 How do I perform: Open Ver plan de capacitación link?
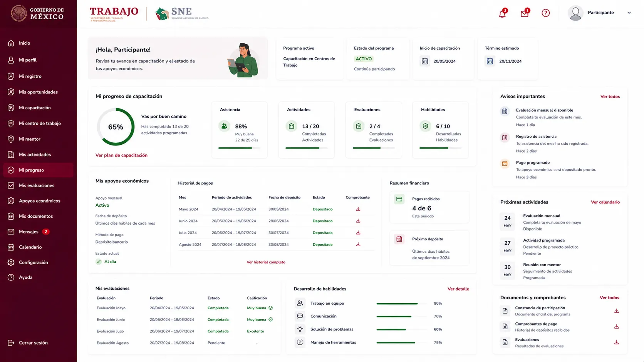pos(121,155)
